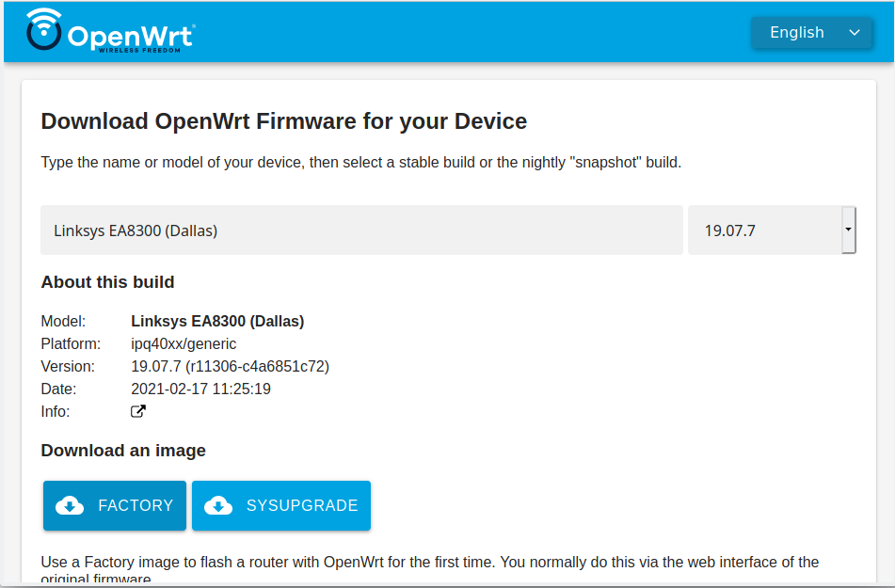
Task: Click the Factory image description paragraph
Action: click(429, 563)
